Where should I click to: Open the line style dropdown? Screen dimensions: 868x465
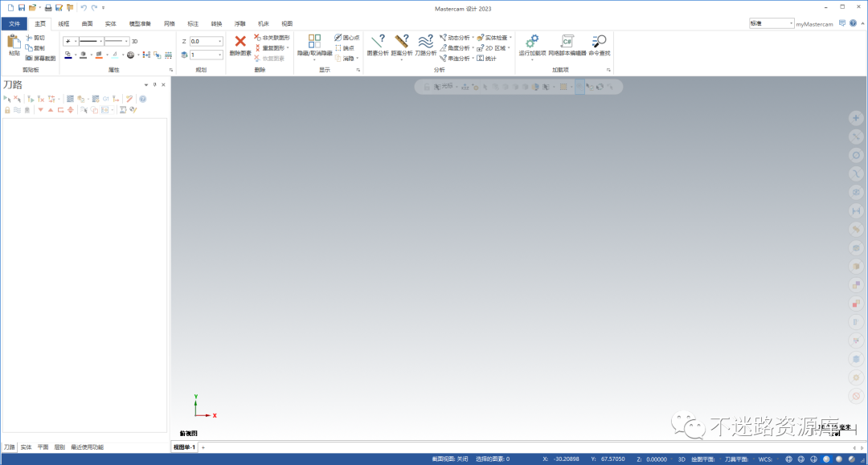coord(100,42)
